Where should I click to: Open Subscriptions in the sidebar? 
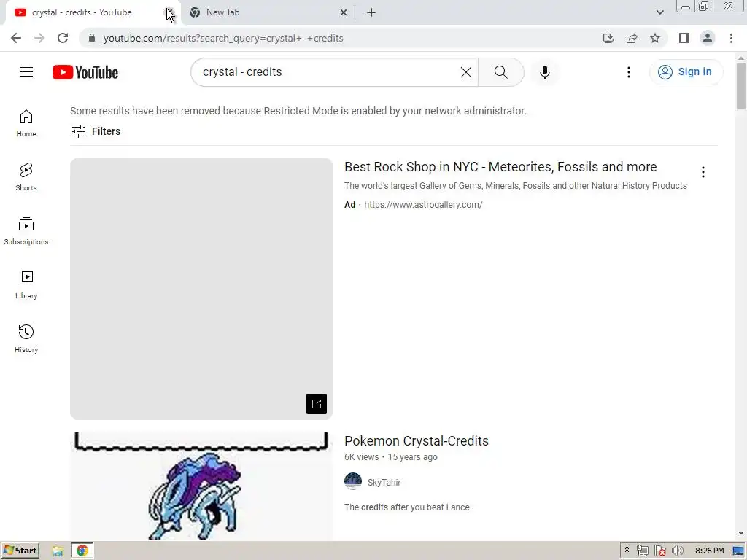26,230
